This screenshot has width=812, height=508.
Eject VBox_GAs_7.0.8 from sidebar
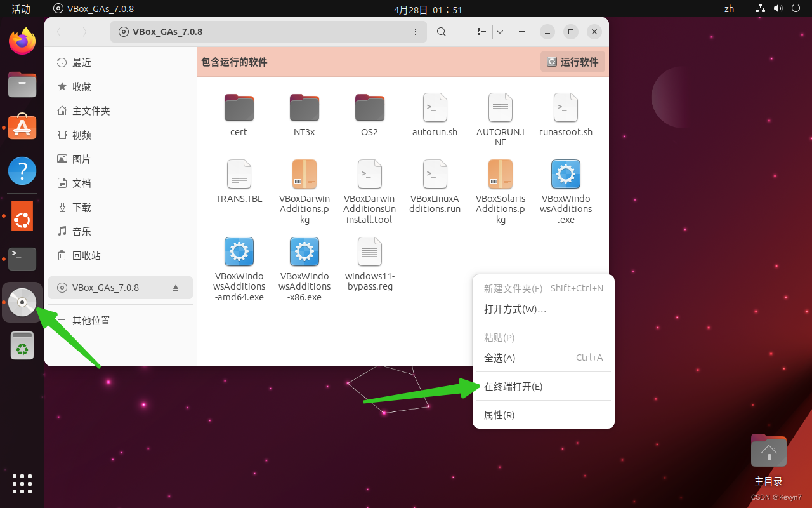[176, 288]
